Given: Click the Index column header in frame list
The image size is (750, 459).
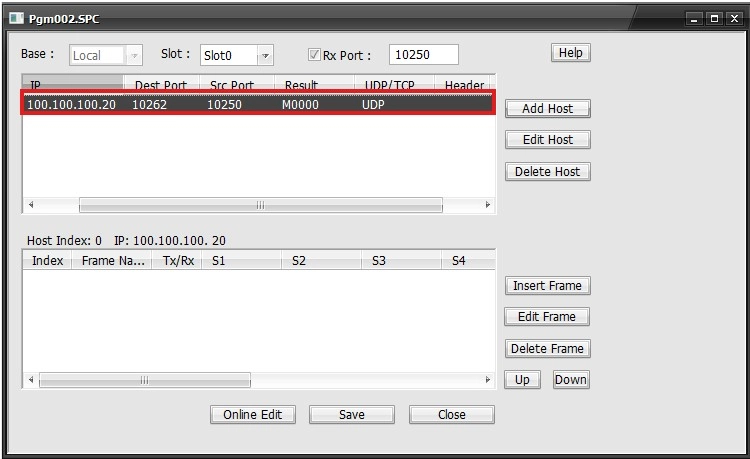Looking at the screenshot, I should pyautogui.click(x=47, y=261).
